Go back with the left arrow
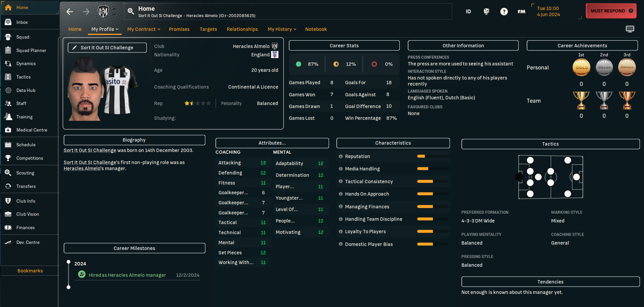This screenshot has width=644, height=307. coord(70,12)
